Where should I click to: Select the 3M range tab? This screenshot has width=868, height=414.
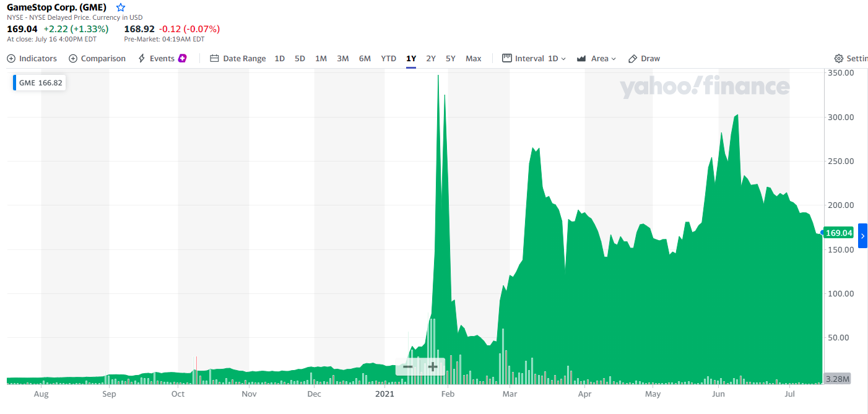tap(342, 58)
